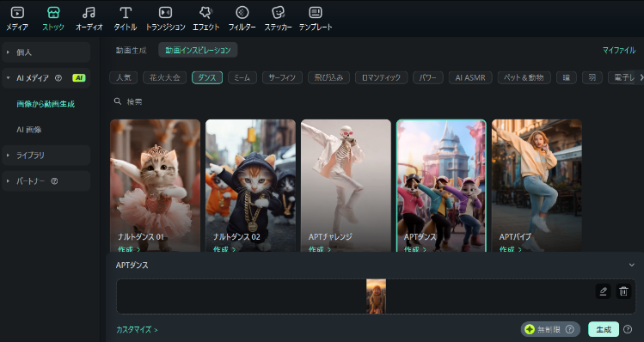Switch to the 動画生成 tab
Screen dimensions: 644x342
pos(131,51)
